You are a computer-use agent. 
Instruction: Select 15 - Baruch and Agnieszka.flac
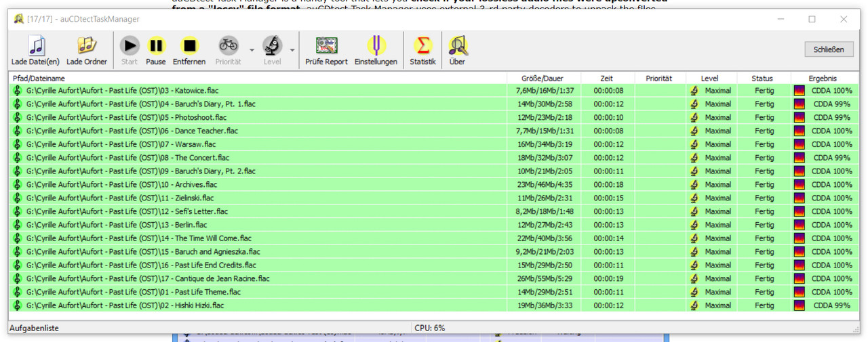434,252
